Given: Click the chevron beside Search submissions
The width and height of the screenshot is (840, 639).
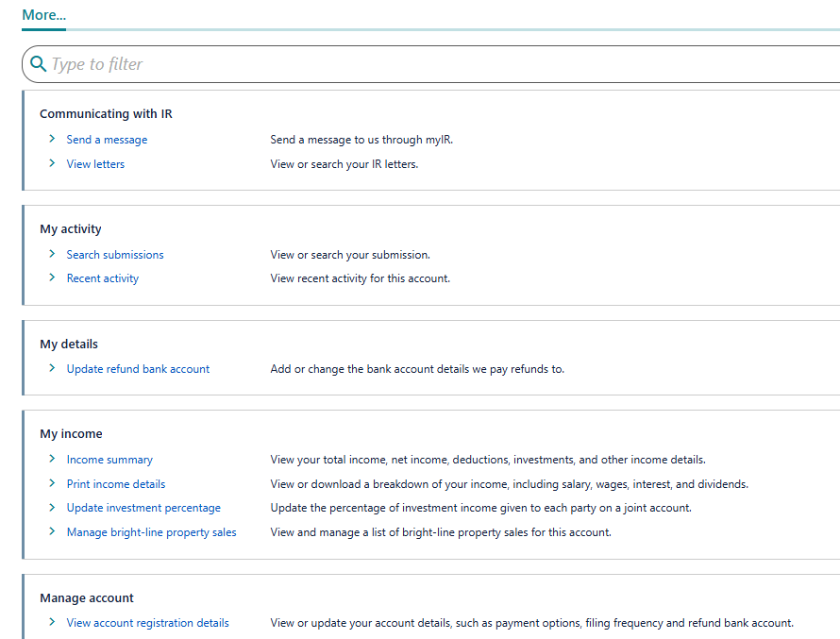Looking at the screenshot, I should 53,254.
